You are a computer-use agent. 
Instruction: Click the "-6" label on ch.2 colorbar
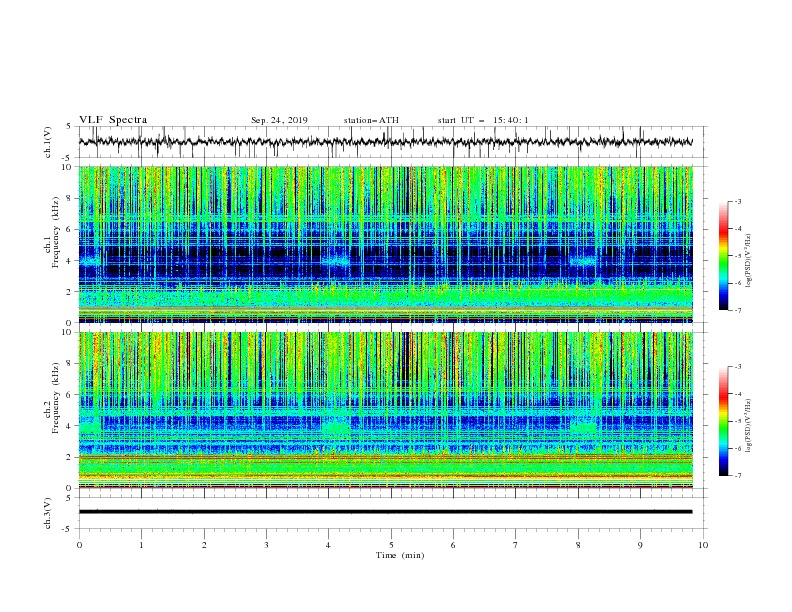(738, 448)
